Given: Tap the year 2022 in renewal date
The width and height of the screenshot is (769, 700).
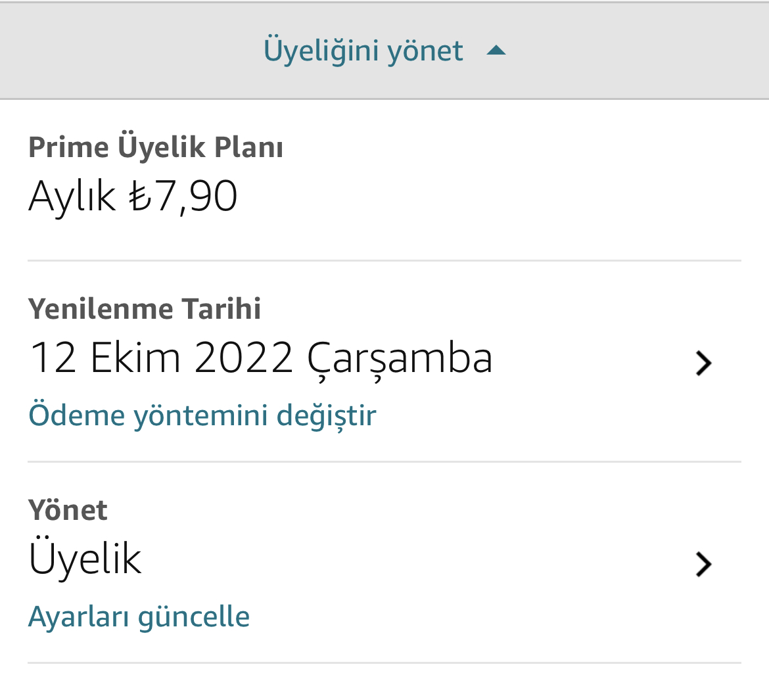Looking at the screenshot, I should point(243,359).
